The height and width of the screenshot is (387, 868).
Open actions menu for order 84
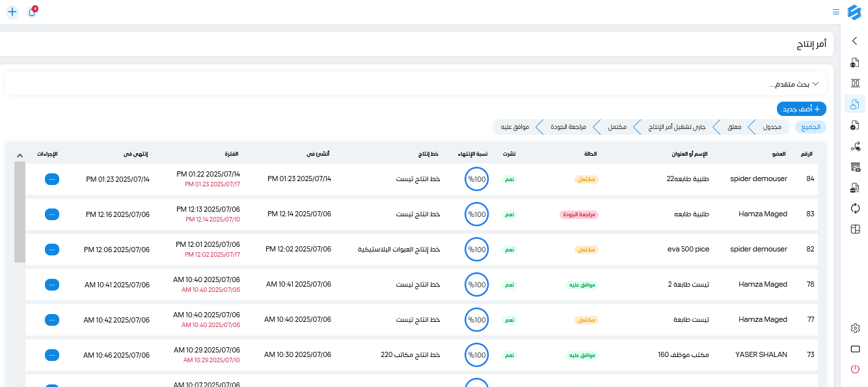pos(52,179)
